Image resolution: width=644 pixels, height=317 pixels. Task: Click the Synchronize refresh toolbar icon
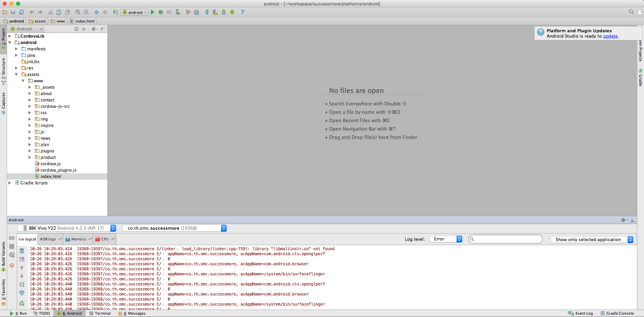(21, 12)
